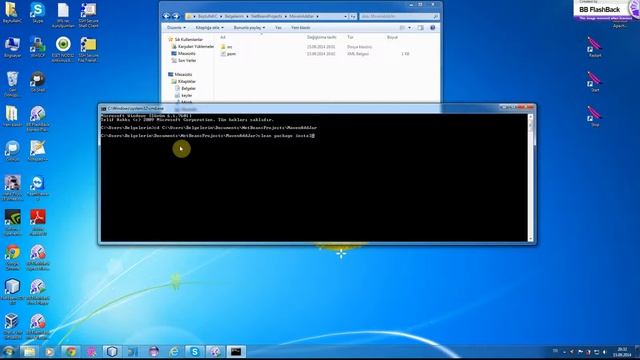Image resolution: width=640 pixels, height=360 pixels.
Task: Select the Oracle VM VirtualBox desktop icon
Action: coord(12,327)
